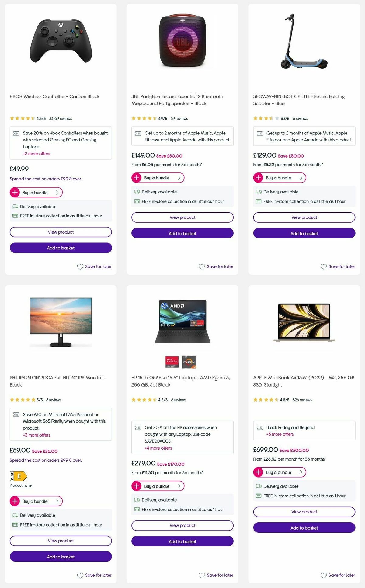Click the delivery truck icon on the JBL speaker card
The height and width of the screenshot is (588, 365).
(x=136, y=192)
